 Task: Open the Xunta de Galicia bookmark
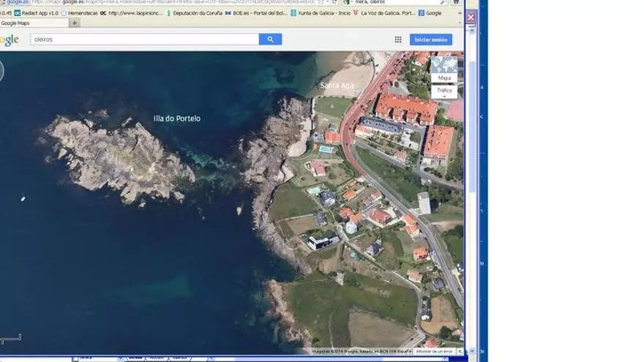pyautogui.click(x=320, y=12)
